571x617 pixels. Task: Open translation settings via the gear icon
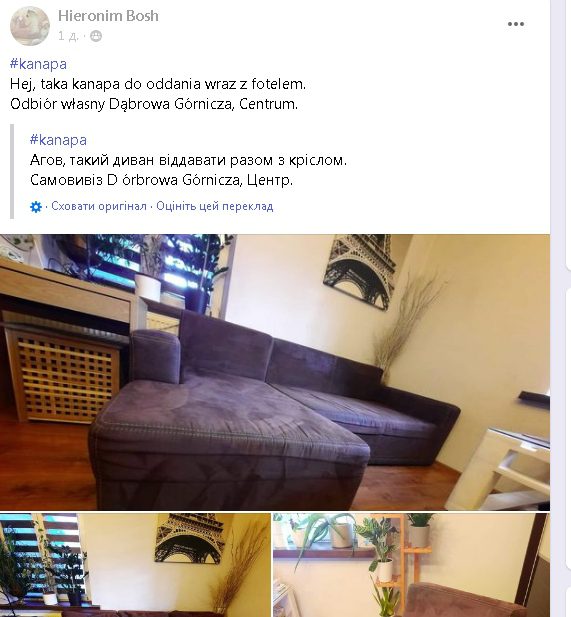click(36, 207)
